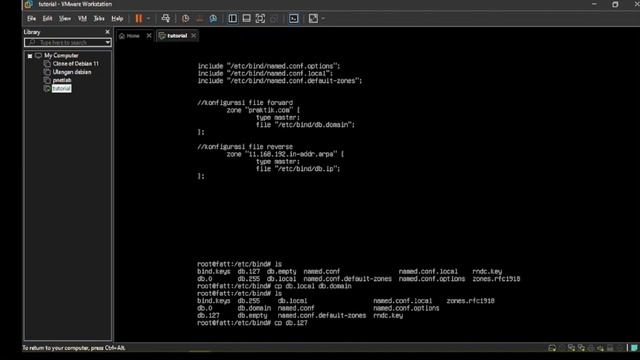Image resolution: width=640 pixels, height=360 pixels.
Task: Select My Computer in the library
Action: (61, 56)
